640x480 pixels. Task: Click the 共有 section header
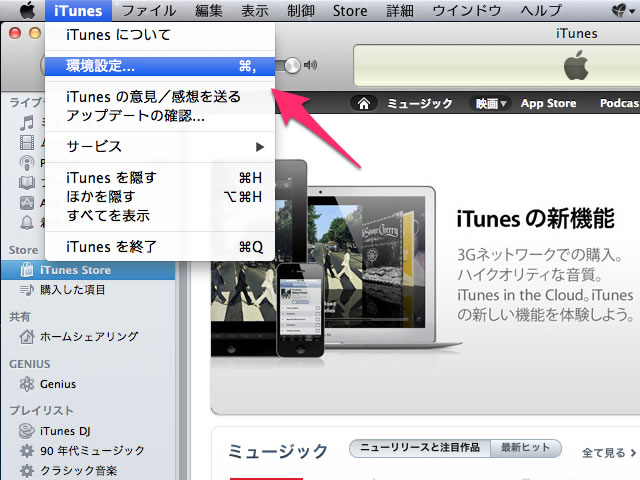pos(19,317)
